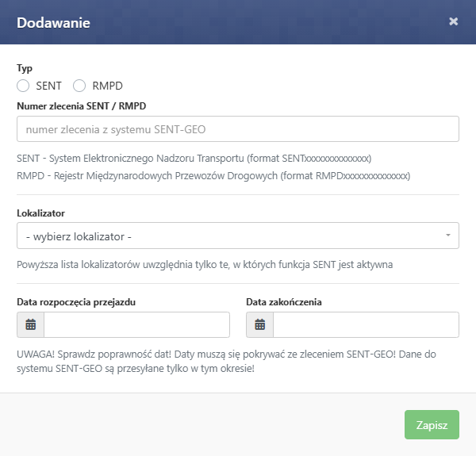Click the Powyższa lista lokalizatorów hint
The width and height of the screenshot is (476, 456).
coord(205,265)
